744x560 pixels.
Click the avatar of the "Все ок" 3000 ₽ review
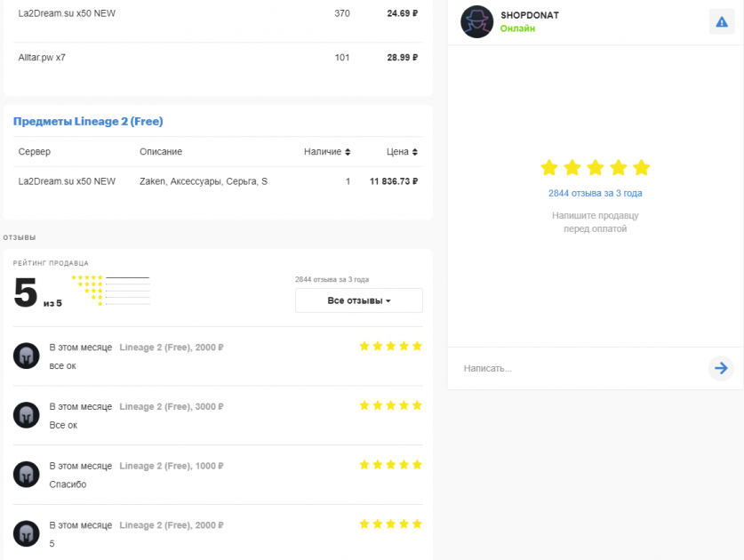point(27,415)
